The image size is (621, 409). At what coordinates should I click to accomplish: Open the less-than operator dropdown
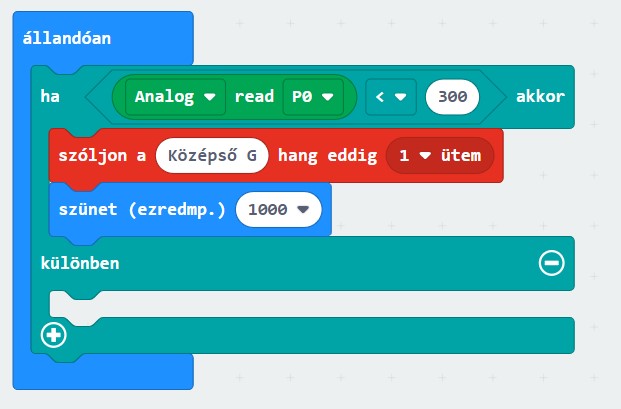point(388,97)
